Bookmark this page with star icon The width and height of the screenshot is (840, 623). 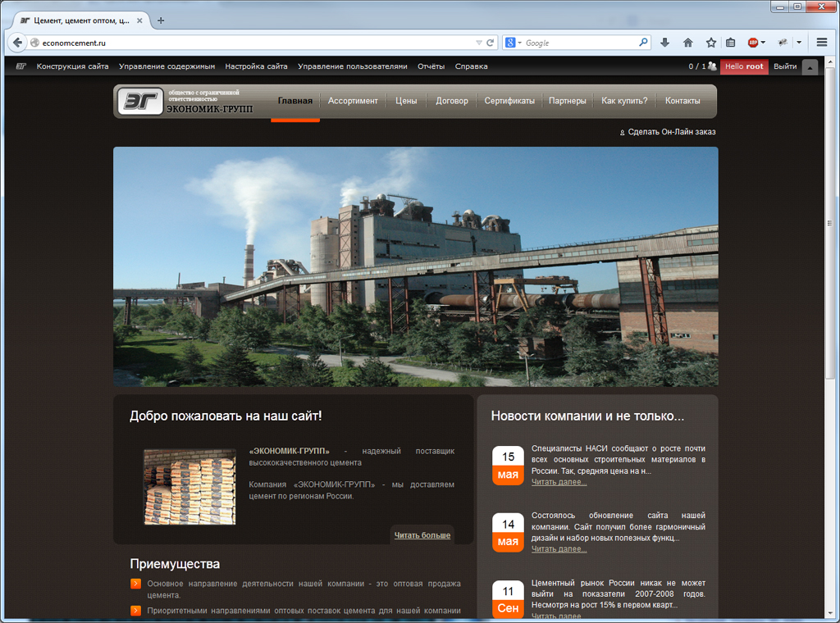pos(711,43)
